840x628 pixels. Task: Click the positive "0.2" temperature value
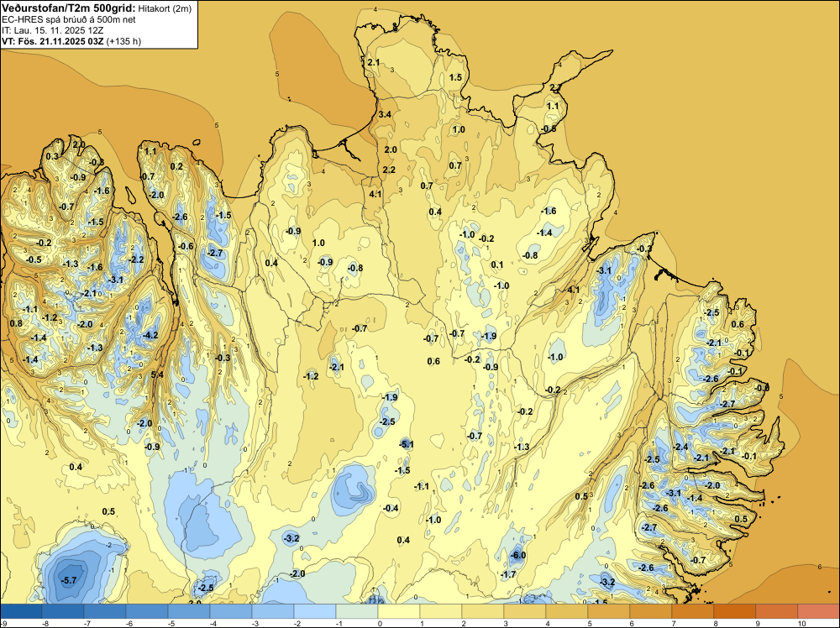[x=176, y=166]
